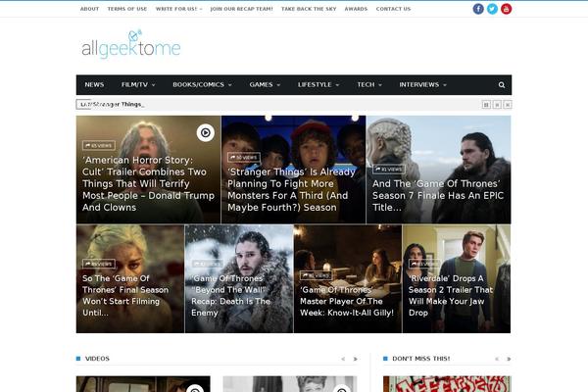Viewport: 588px width, 392px height.
Task: Open Join Our Recap Team page
Action: 241,9
